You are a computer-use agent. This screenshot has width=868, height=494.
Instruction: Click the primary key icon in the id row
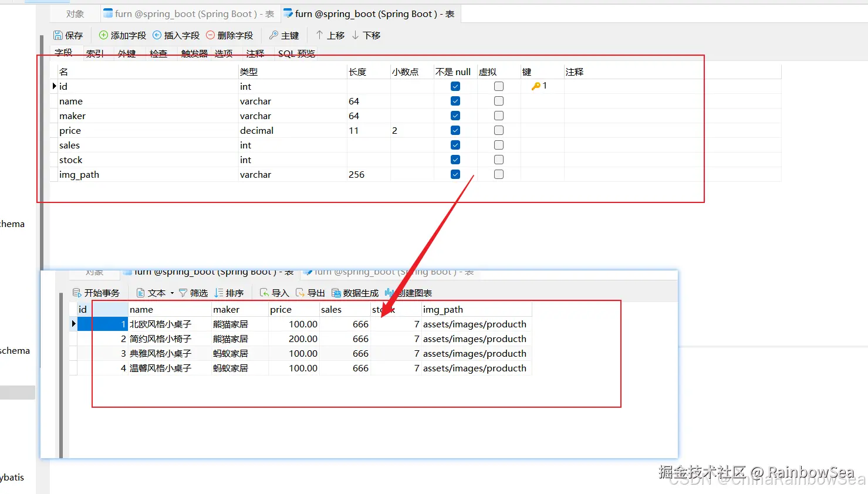[536, 86]
